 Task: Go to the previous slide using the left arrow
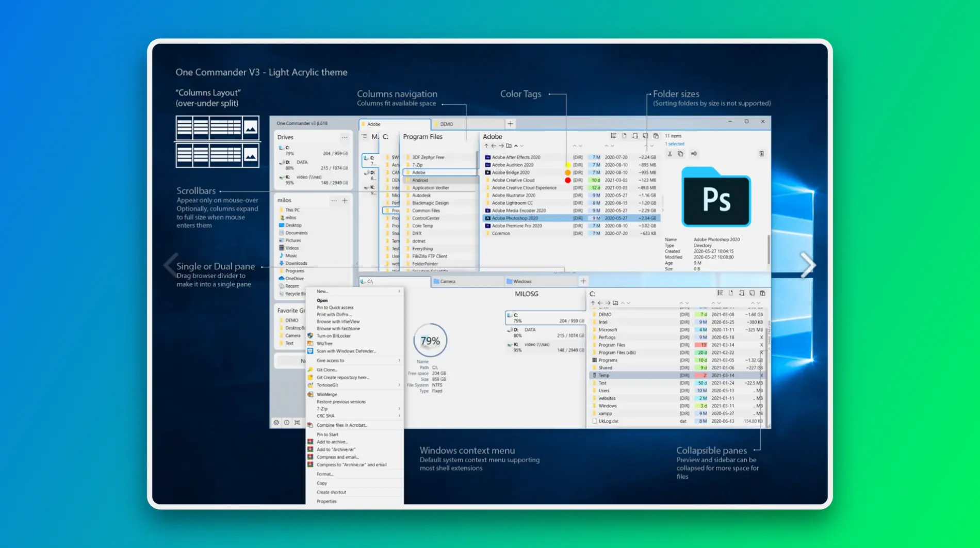[171, 265]
